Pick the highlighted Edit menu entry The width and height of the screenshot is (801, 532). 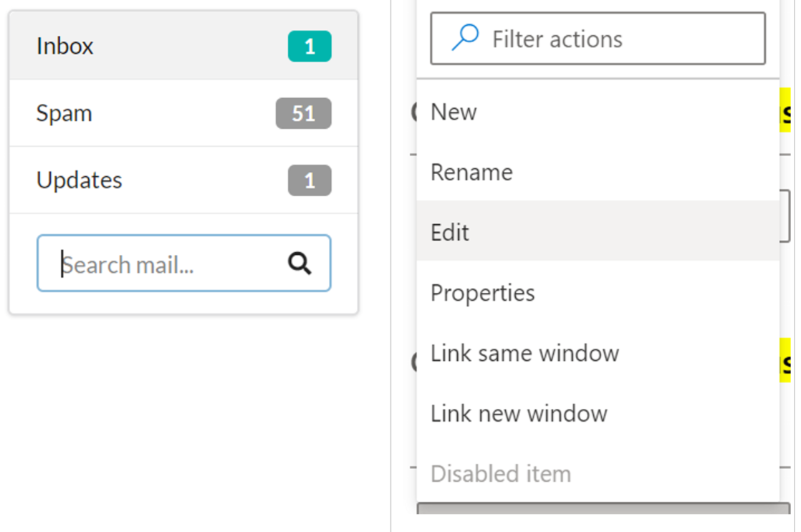point(450,233)
